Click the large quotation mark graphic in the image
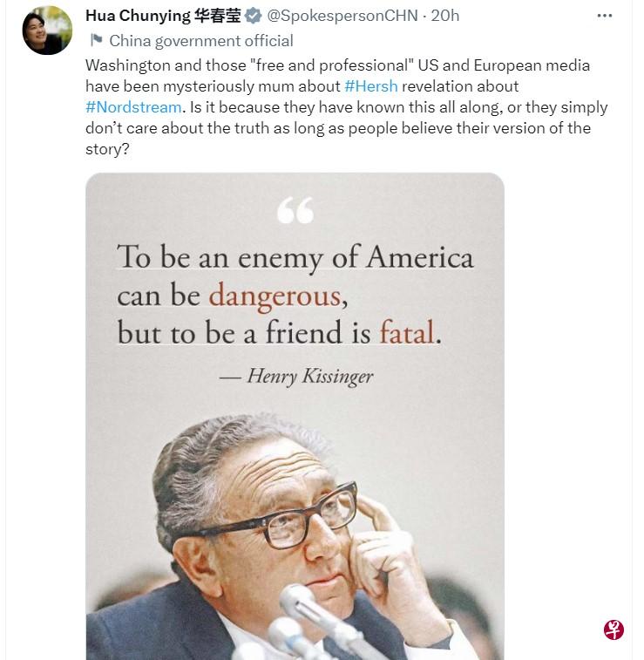Image resolution: width=644 pixels, height=660 pixels. pos(295,210)
